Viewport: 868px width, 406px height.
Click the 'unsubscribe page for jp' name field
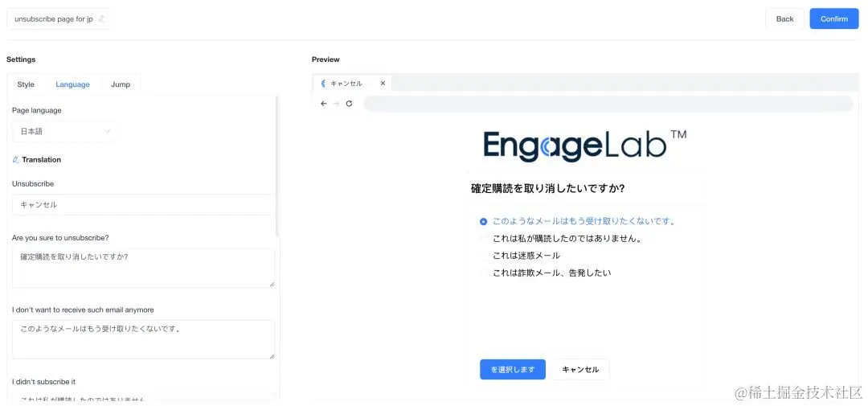click(58, 18)
